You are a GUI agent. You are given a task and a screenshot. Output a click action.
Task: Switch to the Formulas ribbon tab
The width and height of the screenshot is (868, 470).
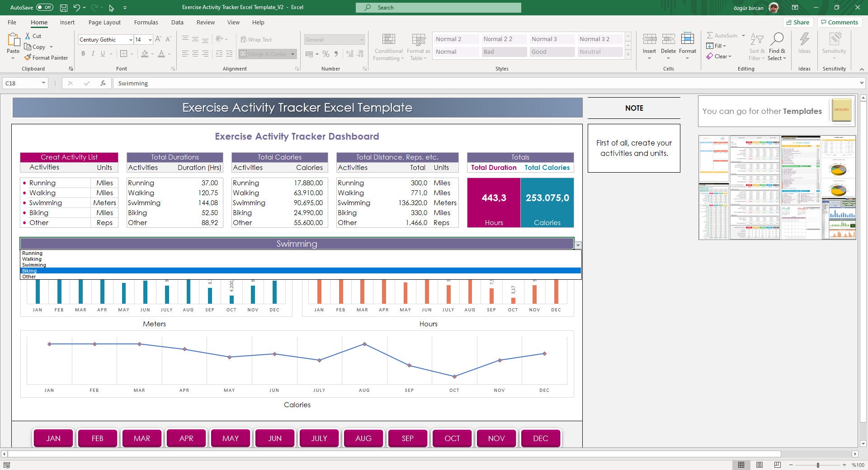(x=146, y=22)
